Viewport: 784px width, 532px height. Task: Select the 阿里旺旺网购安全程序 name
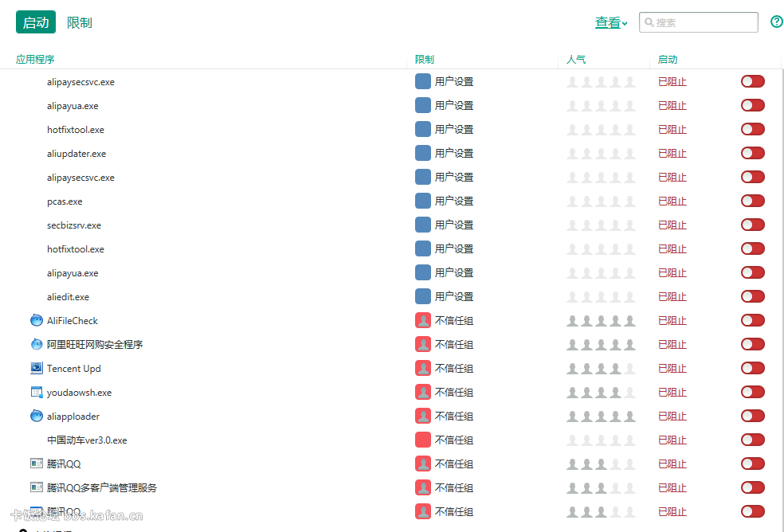pyautogui.click(x=95, y=345)
